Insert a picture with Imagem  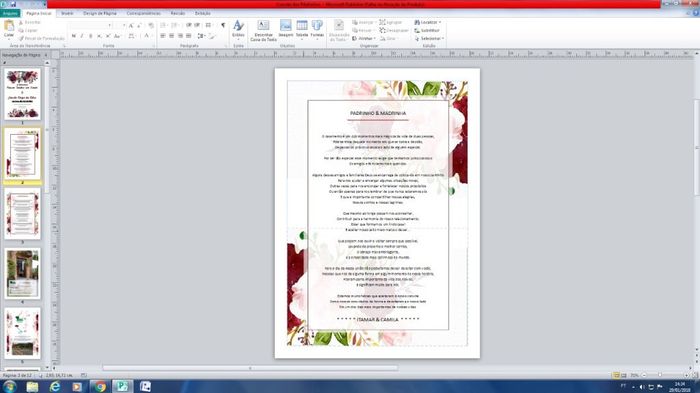[x=286, y=29]
